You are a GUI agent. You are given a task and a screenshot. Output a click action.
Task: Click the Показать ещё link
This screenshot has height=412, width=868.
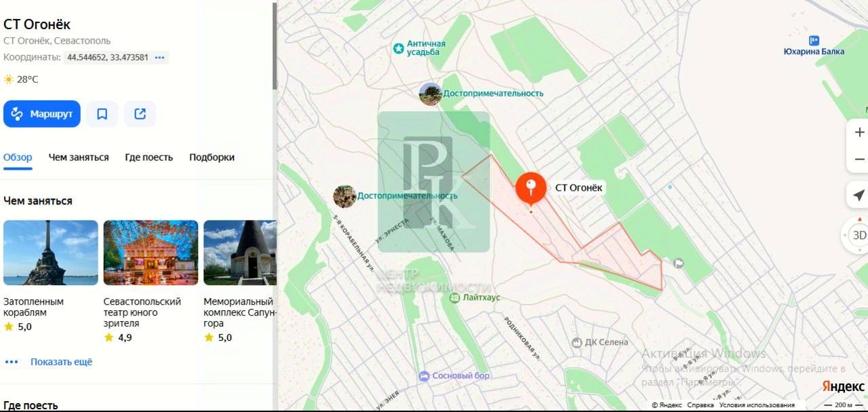[x=61, y=362]
